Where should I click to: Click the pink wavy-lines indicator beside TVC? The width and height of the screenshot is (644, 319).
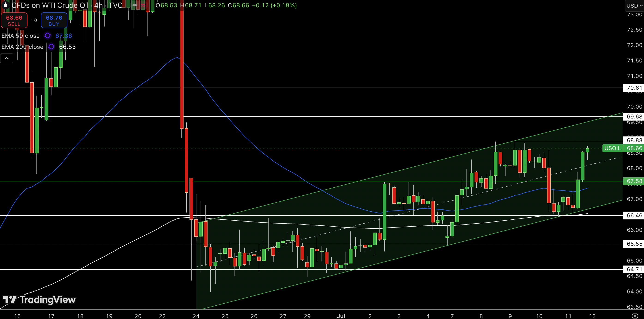click(143, 5)
